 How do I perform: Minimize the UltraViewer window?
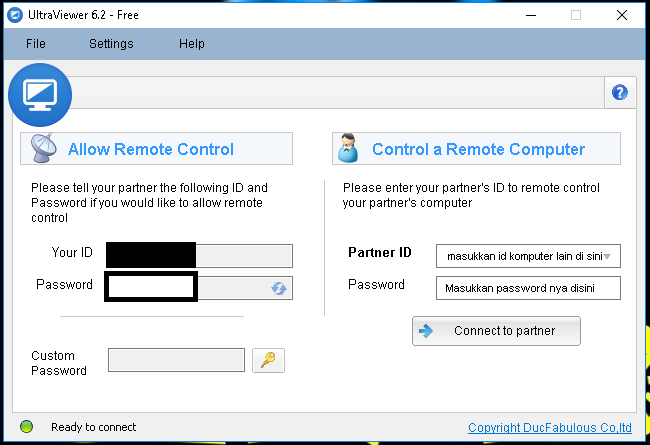(x=526, y=15)
